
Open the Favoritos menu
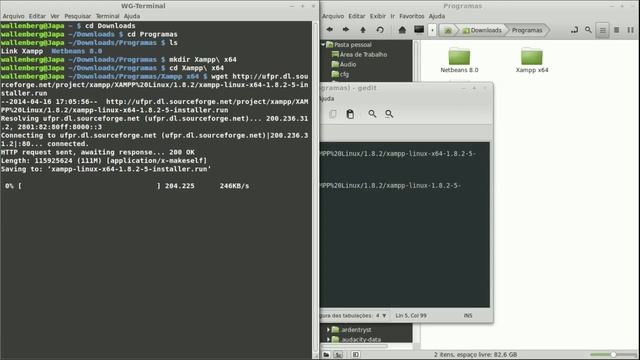coord(411,16)
